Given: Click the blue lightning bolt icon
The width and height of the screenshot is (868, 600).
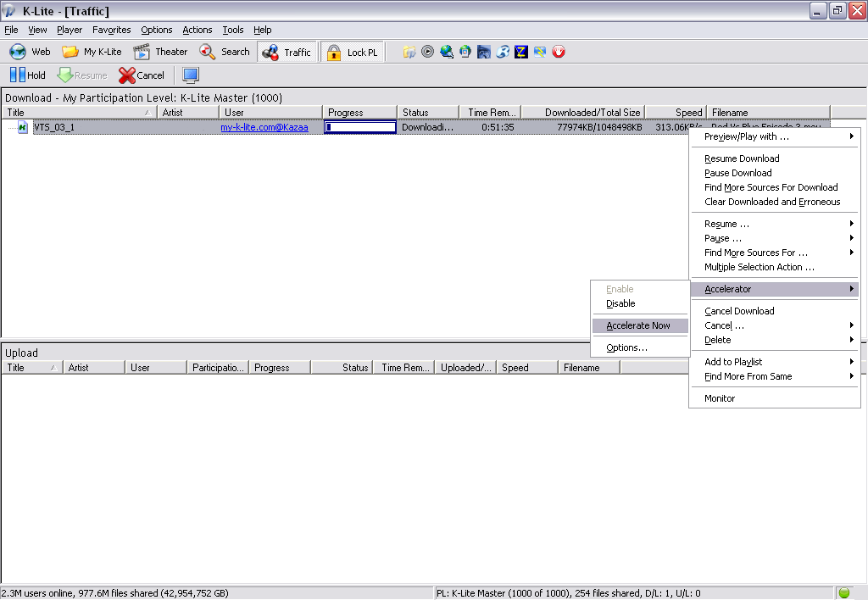Looking at the screenshot, I should [x=540, y=52].
